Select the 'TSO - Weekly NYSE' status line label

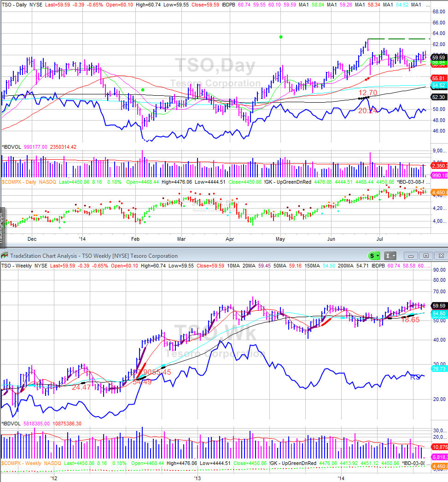24,266
